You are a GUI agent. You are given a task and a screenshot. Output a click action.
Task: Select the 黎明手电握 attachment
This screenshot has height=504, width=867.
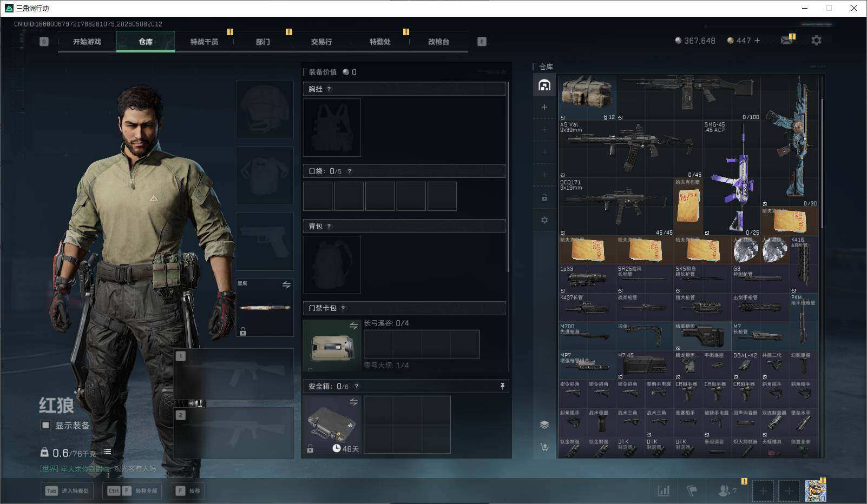(659, 394)
